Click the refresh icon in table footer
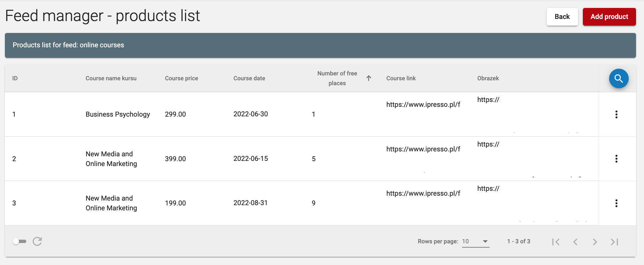 click(37, 241)
